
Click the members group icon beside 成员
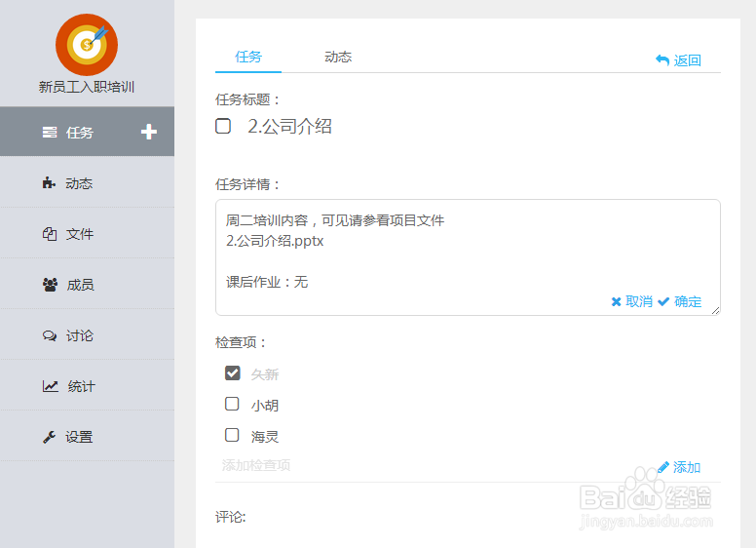click(50, 285)
